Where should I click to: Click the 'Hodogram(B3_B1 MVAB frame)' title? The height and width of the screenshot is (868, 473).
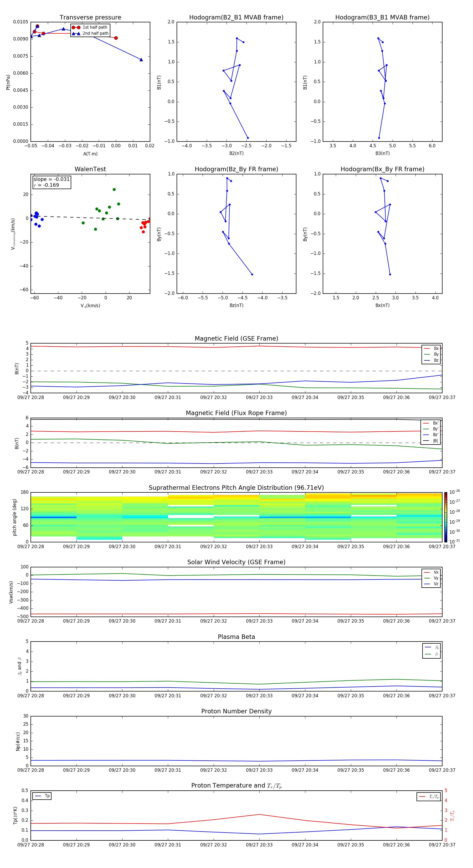click(382, 17)
